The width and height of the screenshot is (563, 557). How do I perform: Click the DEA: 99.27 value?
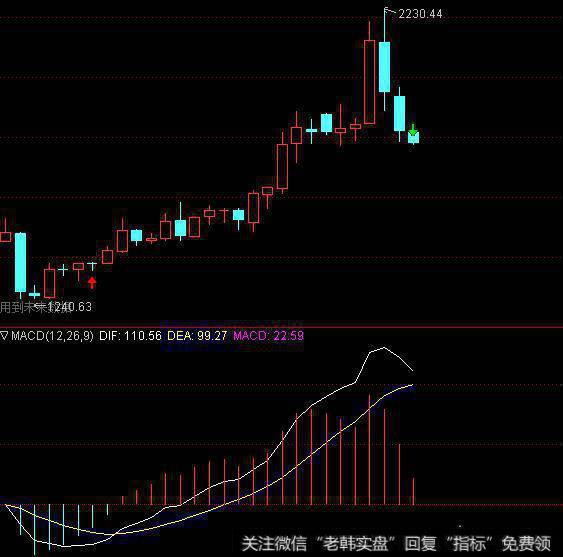coord(197,336)
